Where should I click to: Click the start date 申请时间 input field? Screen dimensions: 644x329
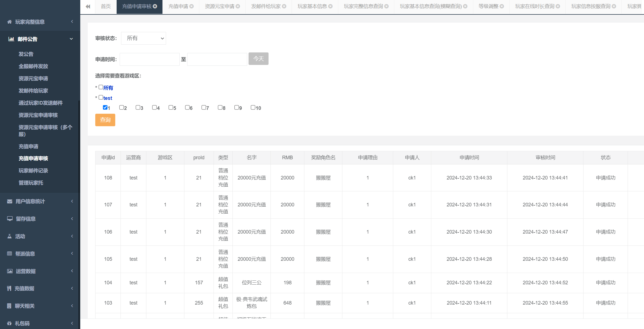pos(149,59)
